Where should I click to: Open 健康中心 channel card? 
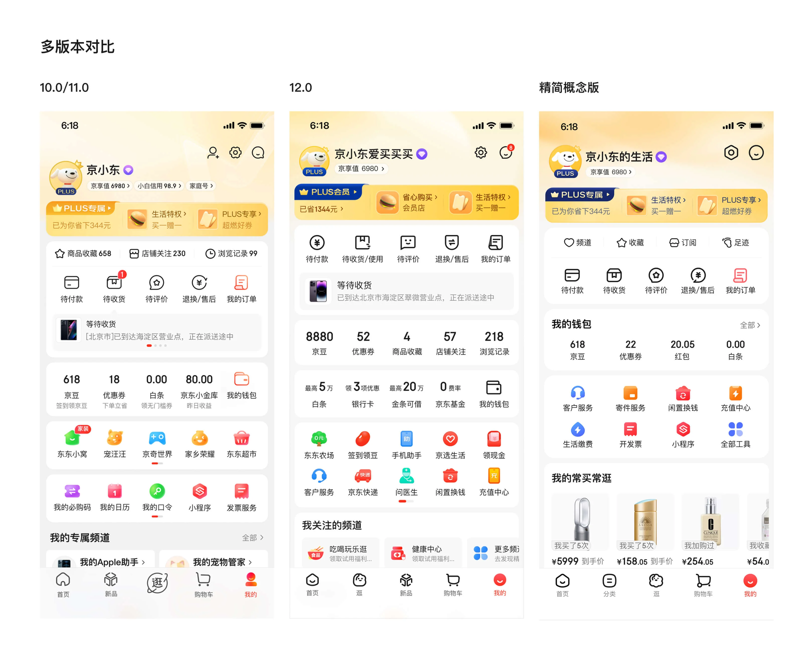[x=423, y=553]
